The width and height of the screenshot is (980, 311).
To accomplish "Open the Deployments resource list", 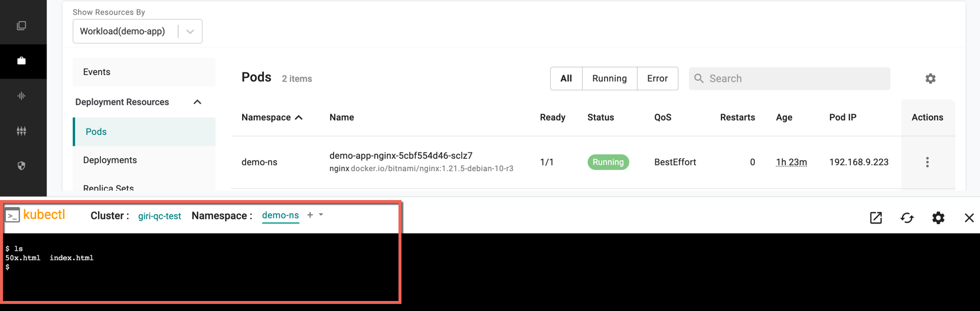I will tap(144, 160).
